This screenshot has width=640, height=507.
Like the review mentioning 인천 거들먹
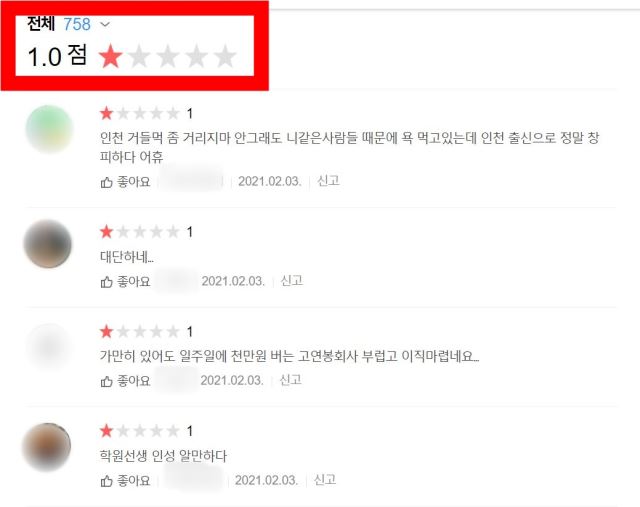pyautogui.click(x=125, y=182)
